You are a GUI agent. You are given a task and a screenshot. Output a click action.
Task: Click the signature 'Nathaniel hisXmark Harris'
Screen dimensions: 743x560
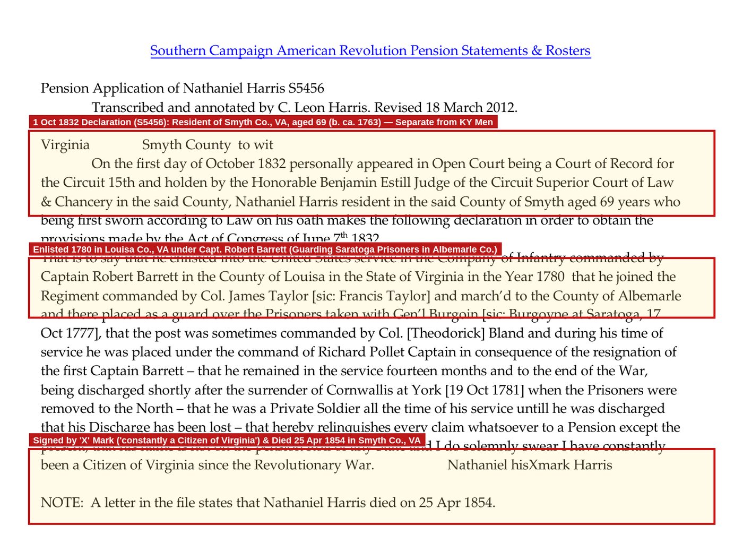[x=530, y=465]
